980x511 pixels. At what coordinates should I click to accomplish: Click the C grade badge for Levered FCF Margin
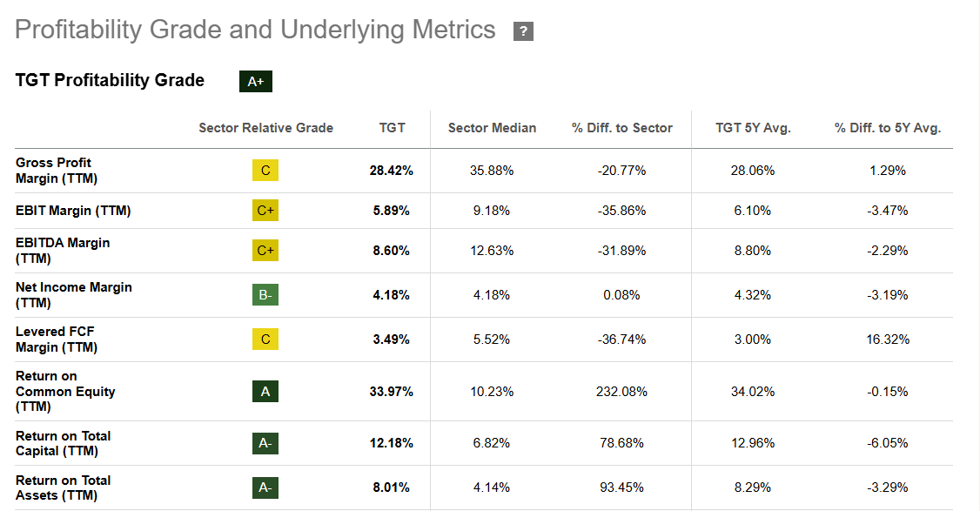pyautogui.click(x=265, y=340)
